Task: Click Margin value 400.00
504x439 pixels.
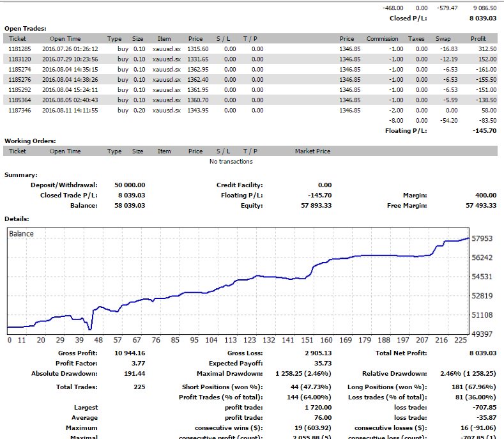Action: [485, 196]
